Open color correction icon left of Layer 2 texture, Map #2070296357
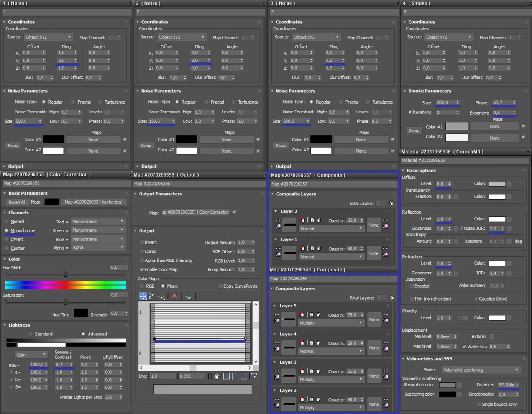 tap(278, 226)
